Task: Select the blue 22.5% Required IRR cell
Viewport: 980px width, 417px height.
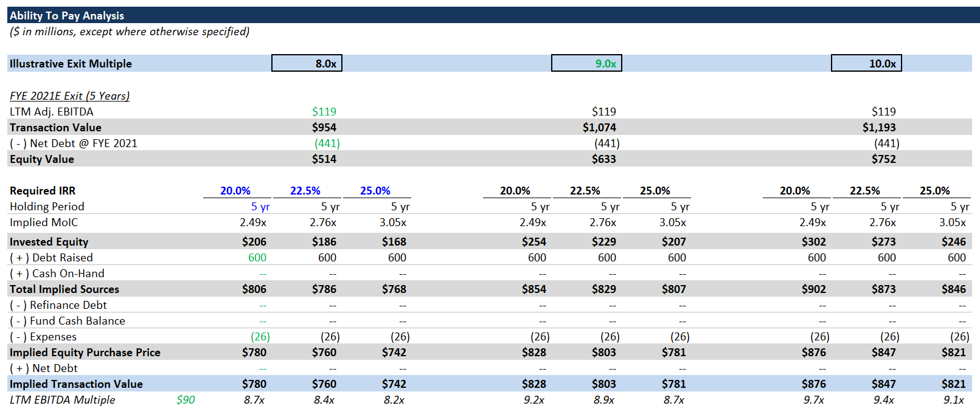Action: tap(305, 191)
